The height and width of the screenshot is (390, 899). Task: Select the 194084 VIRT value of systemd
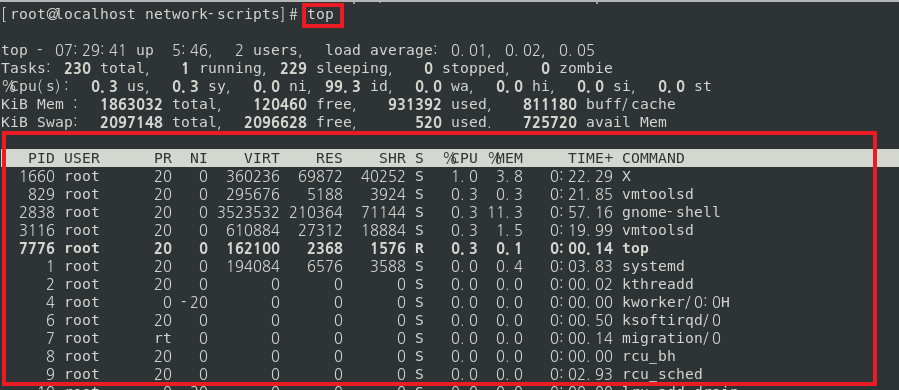(x=253, y=266)
